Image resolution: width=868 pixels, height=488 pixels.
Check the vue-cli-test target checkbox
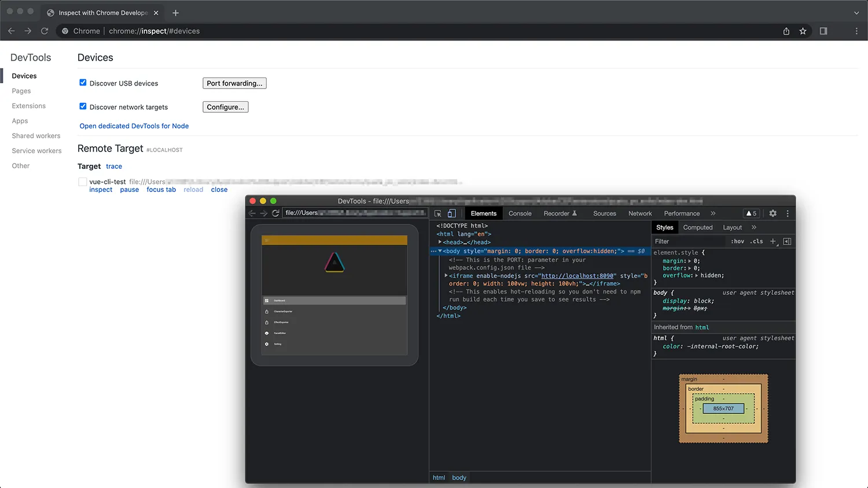[x=82, y=181]
